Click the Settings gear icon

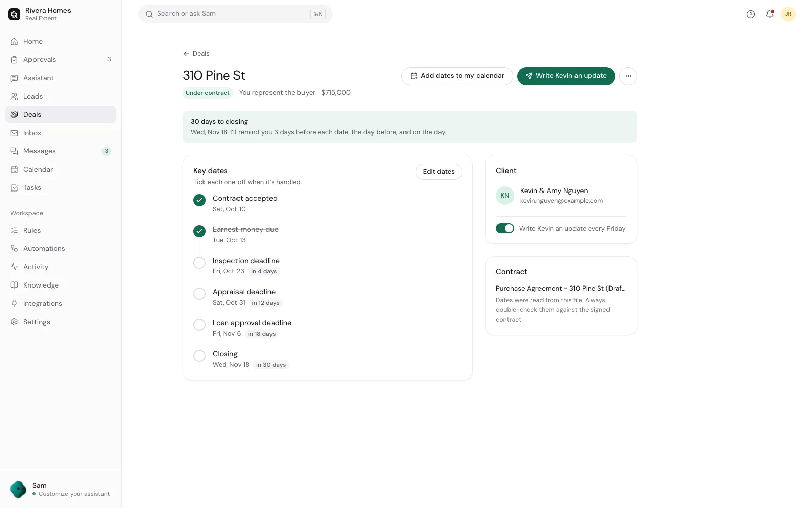[x=14, y=322]
